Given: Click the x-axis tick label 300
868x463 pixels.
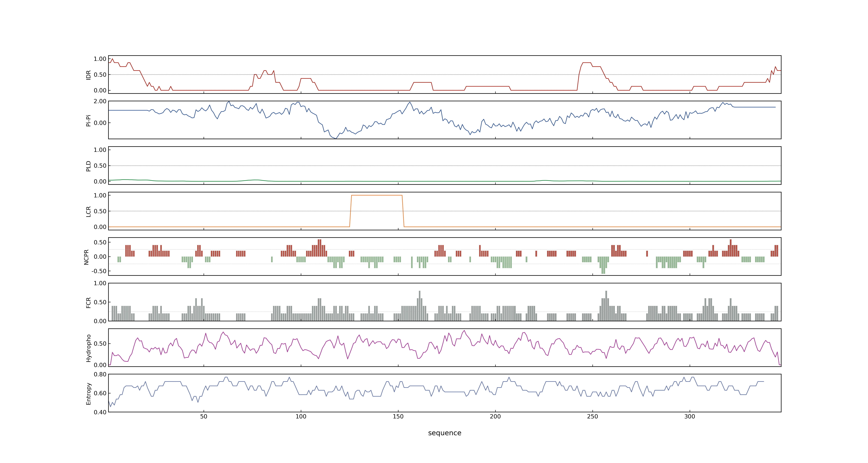Looking at the screenshot, I should tap(690, 416).
